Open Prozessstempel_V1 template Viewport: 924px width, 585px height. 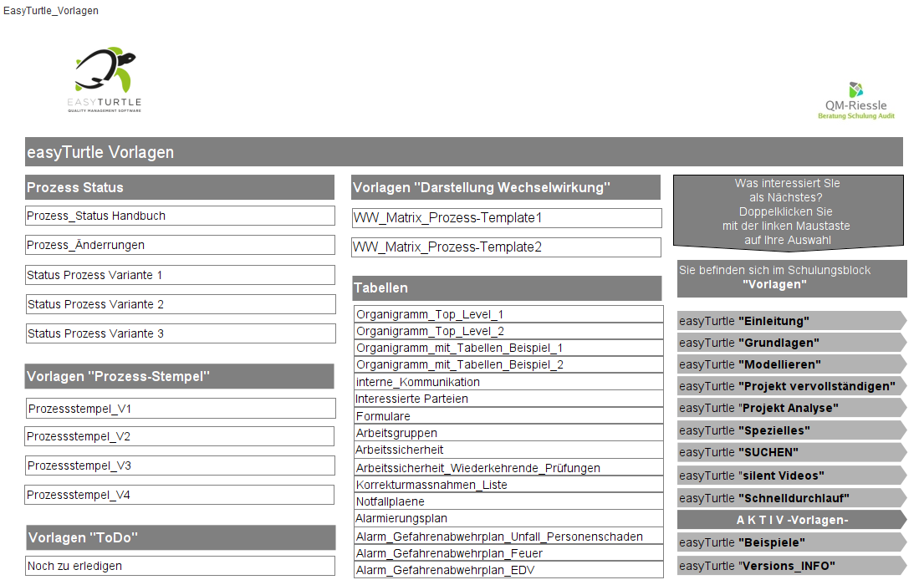(x=181, y=409)
